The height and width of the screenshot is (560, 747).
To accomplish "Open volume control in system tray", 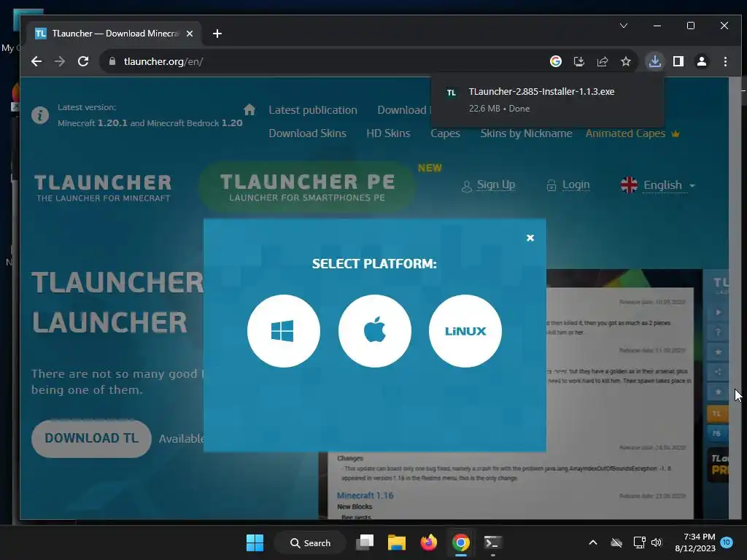I will coord(657,542).
